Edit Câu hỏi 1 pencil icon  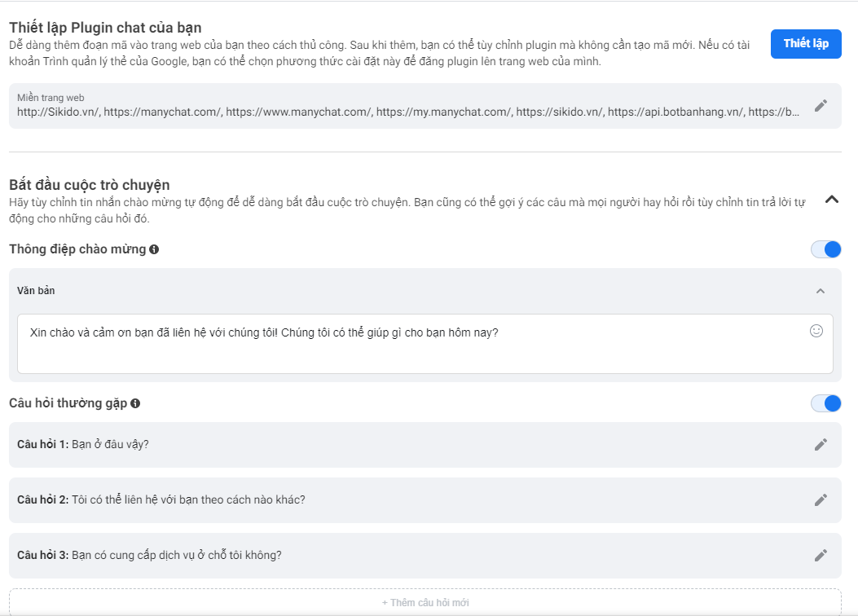[821, 445]
